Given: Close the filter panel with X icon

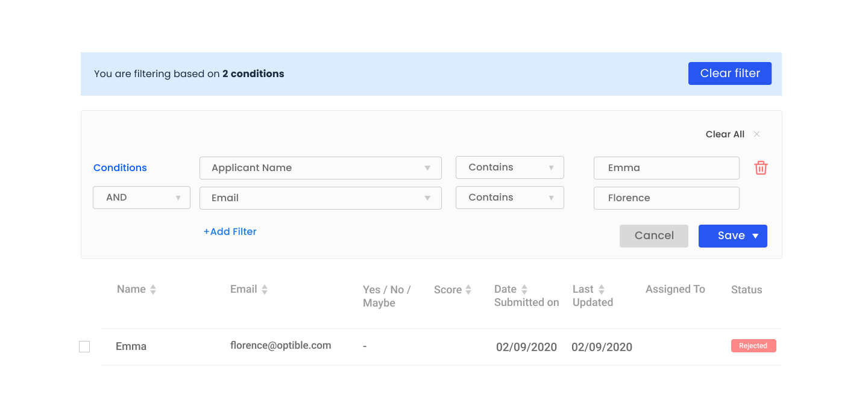Looking at the screenshot, I should point(756,134).
